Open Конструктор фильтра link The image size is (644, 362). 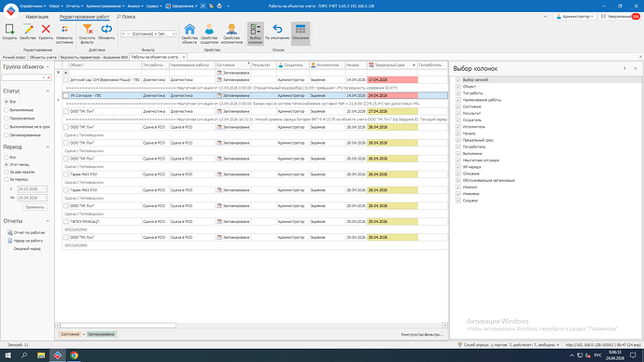click(422, 335)
